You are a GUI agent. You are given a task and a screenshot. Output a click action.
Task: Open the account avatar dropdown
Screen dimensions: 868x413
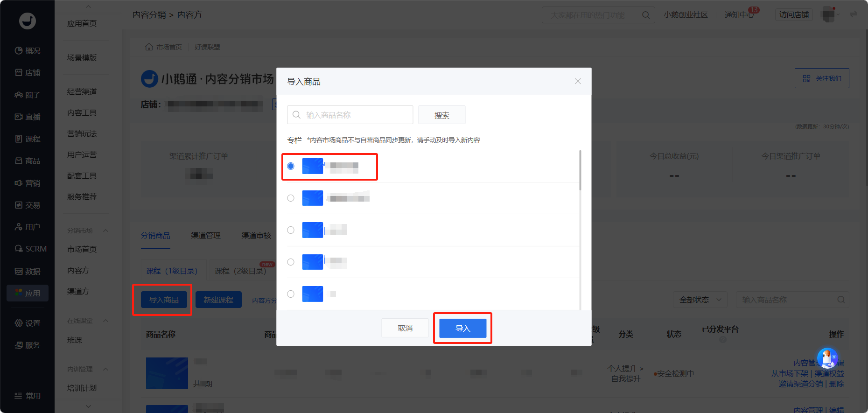(x=831, y=15)
